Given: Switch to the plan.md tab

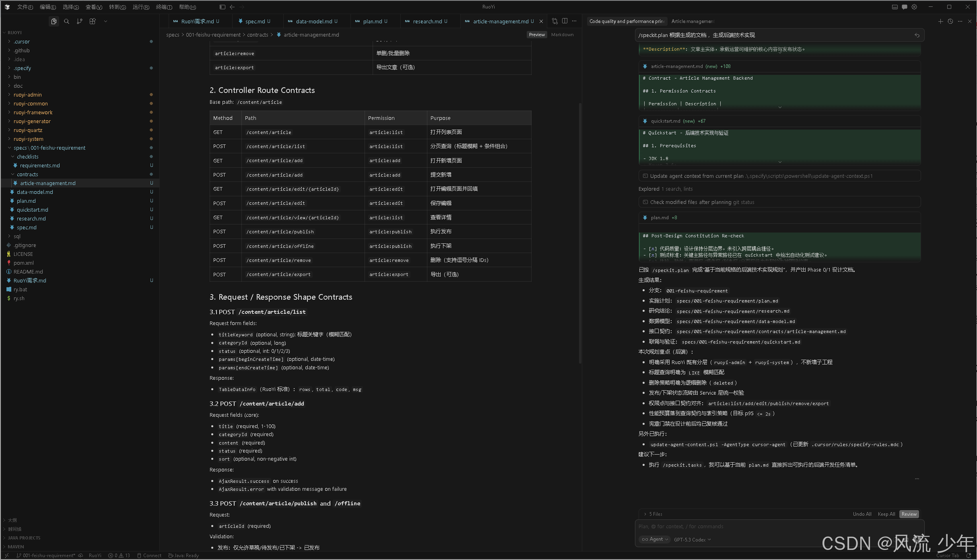Looking at the screenshot, I should [372, 21].
